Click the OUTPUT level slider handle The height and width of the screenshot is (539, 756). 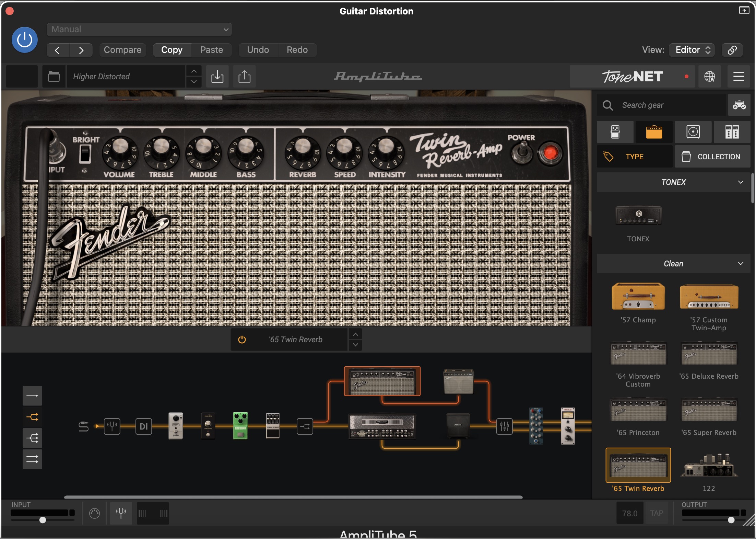tap(731, 520)
